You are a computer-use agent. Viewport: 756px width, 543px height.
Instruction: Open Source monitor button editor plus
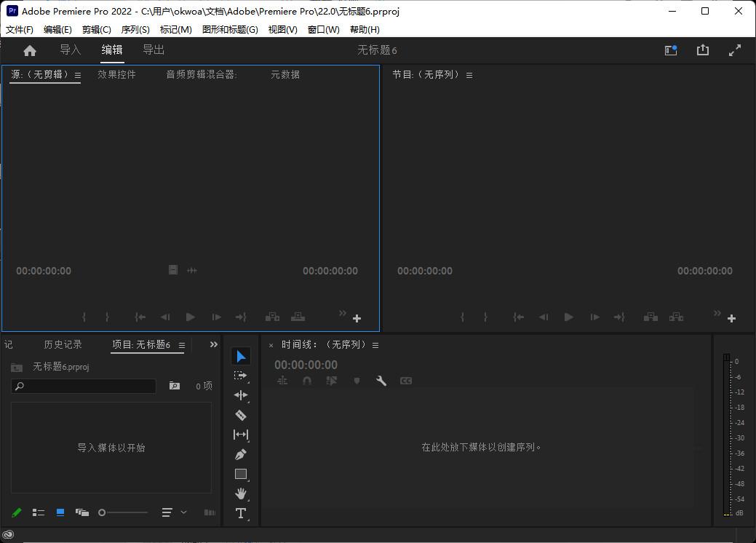pyautogui.click(x=357, y=318)
